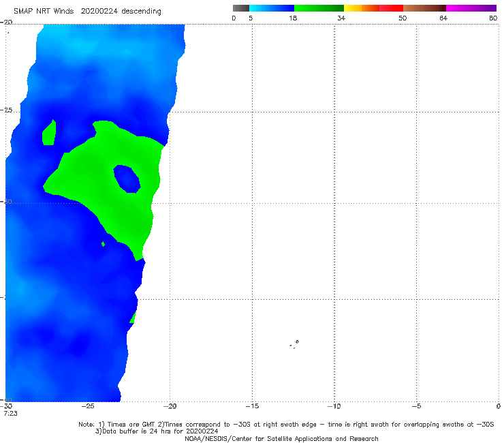This screenshot has width=504, height=443.
Task: Click the swath time label '7:23'
Action: click(x=11, y=414)
